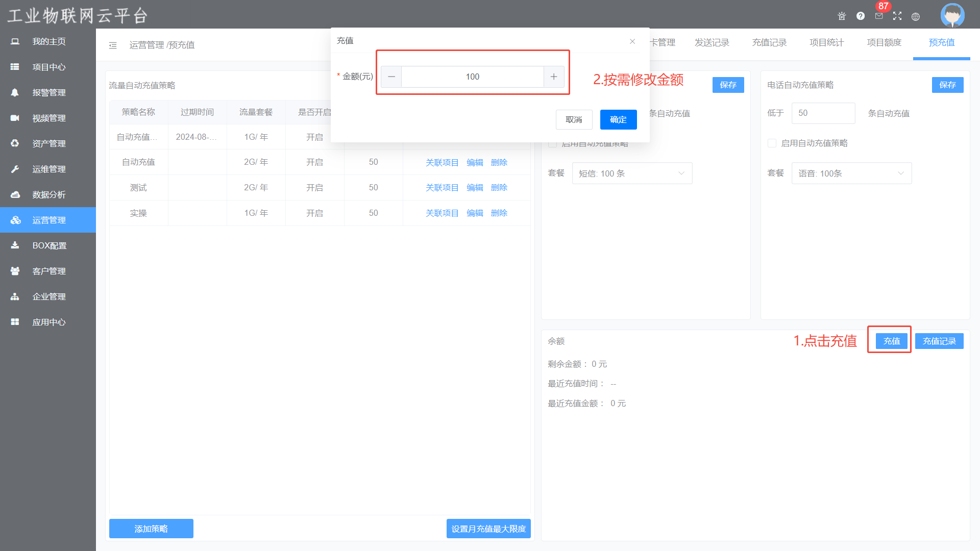Open the user avatar menu
The height and width of the screenshot is (551, 980).
click(952, 15)
